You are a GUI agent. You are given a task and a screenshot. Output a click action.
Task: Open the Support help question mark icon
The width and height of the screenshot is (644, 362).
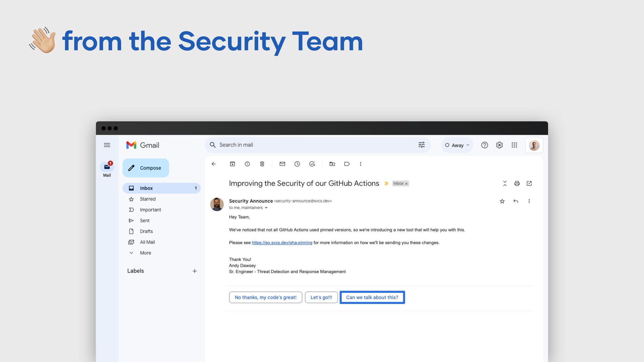485,145
